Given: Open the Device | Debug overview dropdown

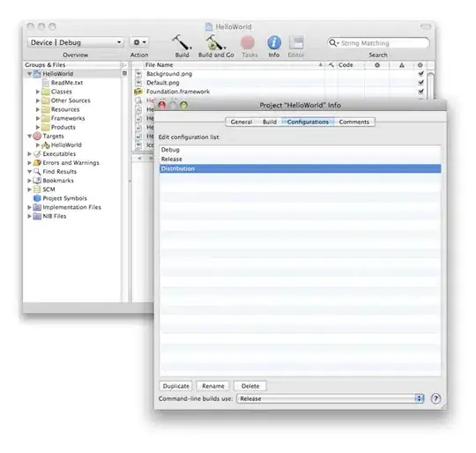Looking at the screenshot, I should pos(76,42).
